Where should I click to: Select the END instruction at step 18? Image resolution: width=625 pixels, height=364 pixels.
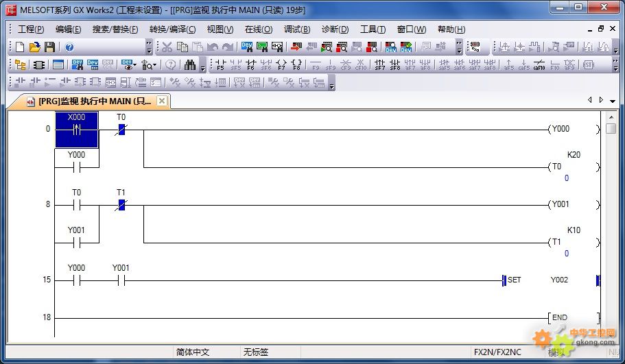coord(574,318)
